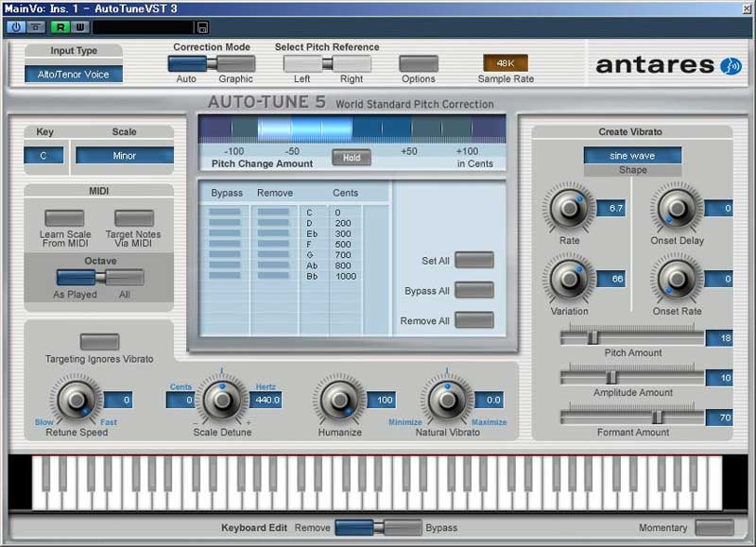Toggle Bypass for note D
This screenshot has height=547, width=756.
225,223
